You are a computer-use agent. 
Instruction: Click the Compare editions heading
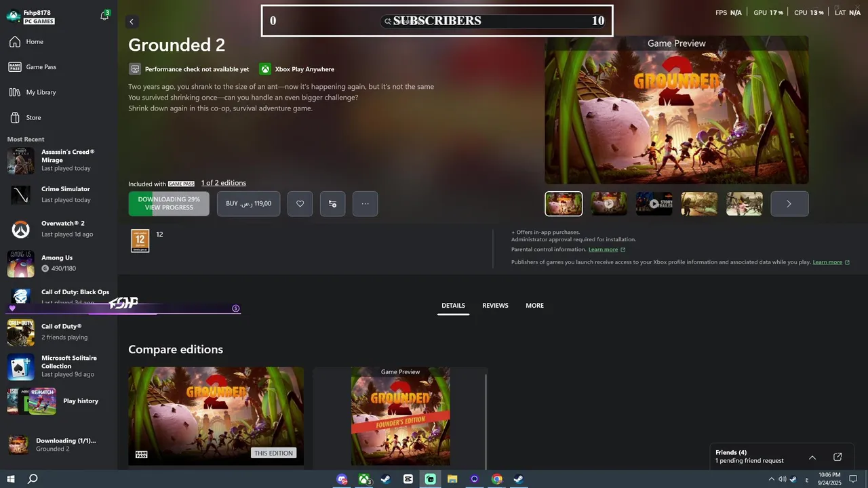(176, 350)
